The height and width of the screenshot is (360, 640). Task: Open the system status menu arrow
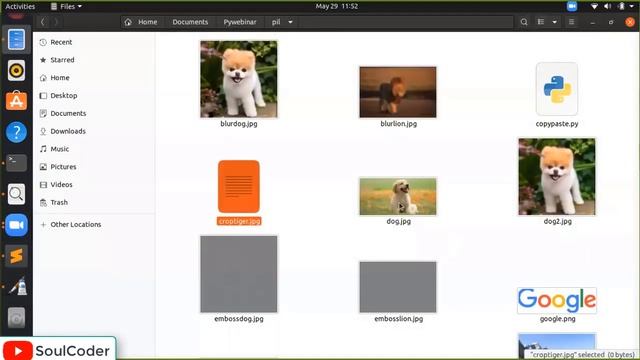632,6
